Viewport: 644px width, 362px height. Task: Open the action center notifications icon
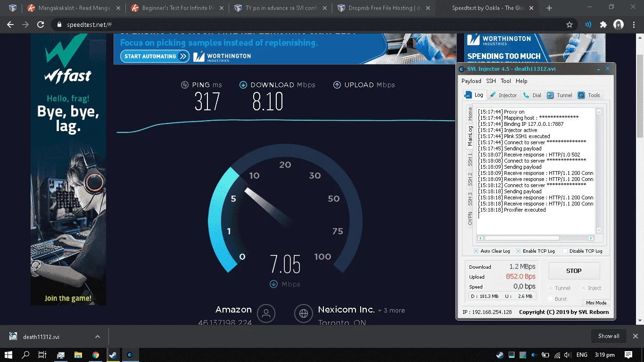pyautogui.click(x=628, y=354)
